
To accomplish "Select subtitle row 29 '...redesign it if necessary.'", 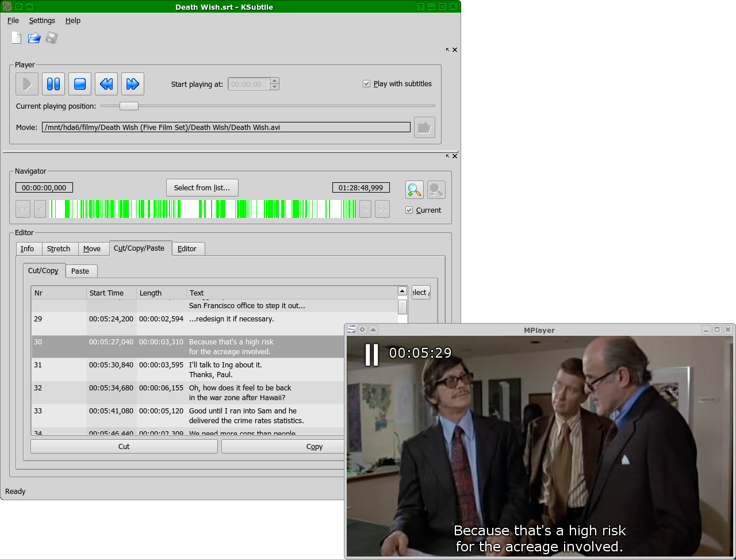I will coord(214,324).
